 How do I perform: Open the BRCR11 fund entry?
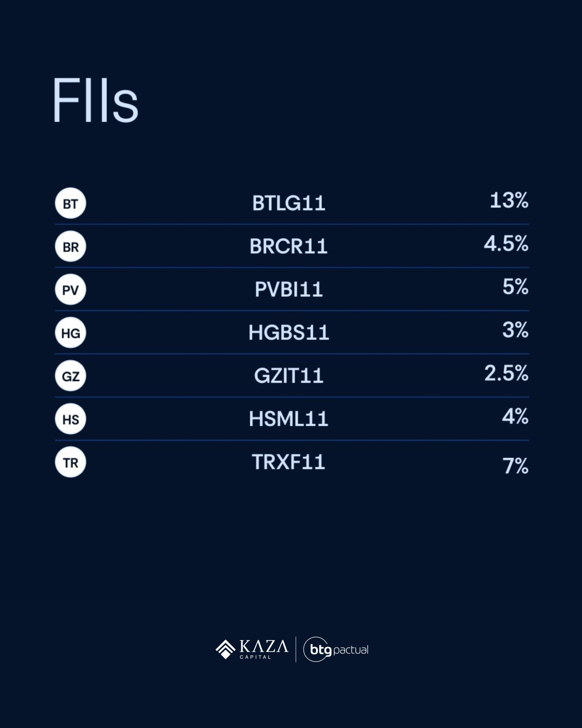[x=289, y=246]
